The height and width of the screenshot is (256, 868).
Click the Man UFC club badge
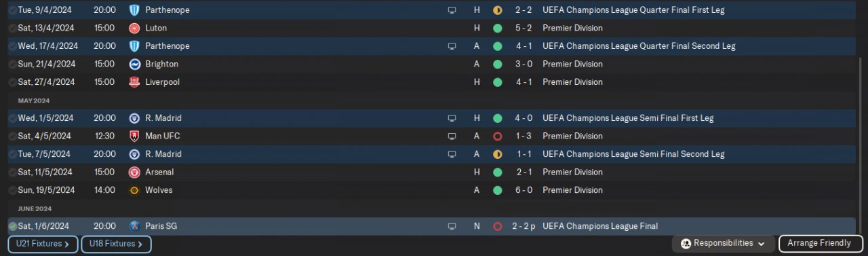pyautogui.click(x=134, y=136)
